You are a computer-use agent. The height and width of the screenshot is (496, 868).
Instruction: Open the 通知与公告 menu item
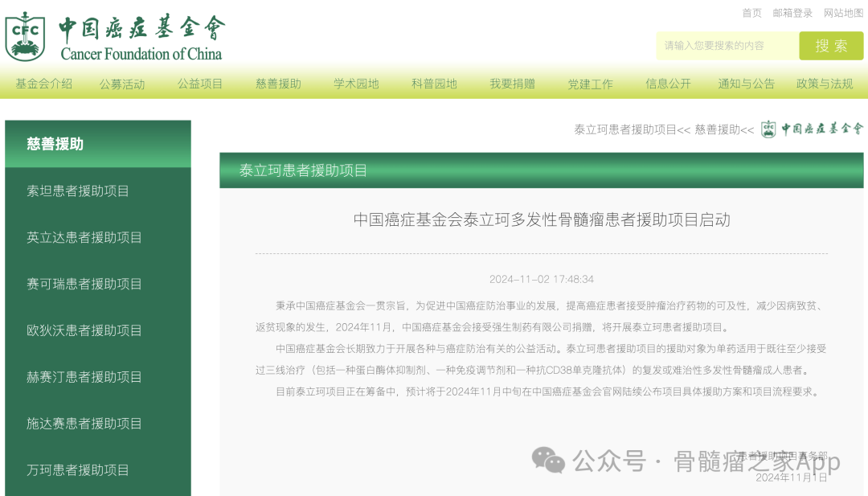click(x=746, y=84)
